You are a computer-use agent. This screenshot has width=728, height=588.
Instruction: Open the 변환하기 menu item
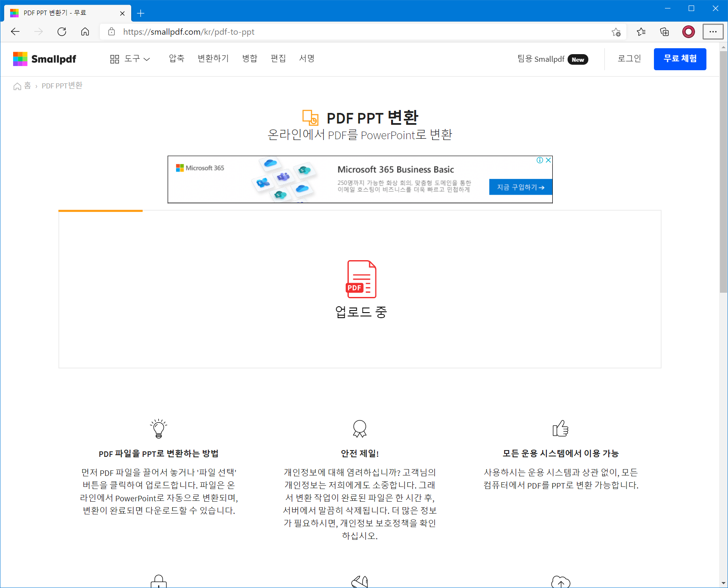[x=213, y=58]
